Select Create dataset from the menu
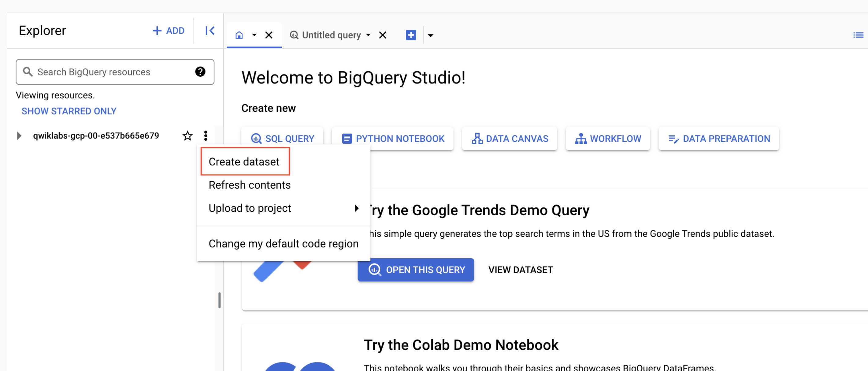This screenshot has width=868, height=371. [x=244, y=161]
